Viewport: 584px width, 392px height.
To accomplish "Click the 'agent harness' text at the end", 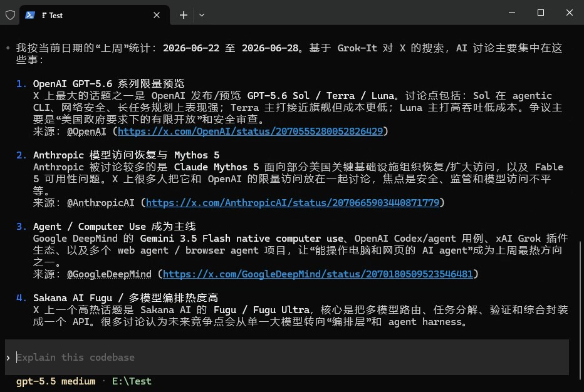I will [425, 322].
